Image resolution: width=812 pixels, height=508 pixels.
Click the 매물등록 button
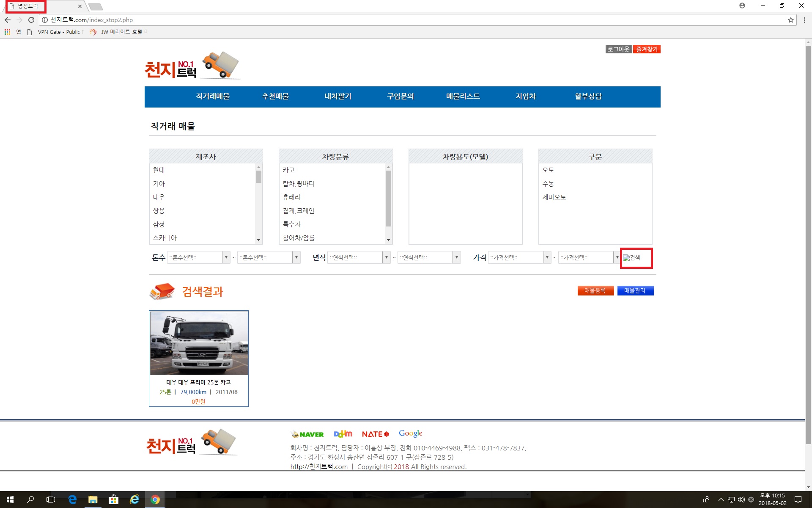pyautogui.click(x=595, y=291)
